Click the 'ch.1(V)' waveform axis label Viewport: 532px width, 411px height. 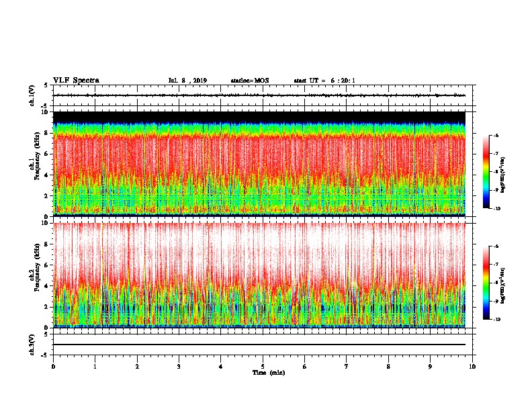tap(32, 95)
